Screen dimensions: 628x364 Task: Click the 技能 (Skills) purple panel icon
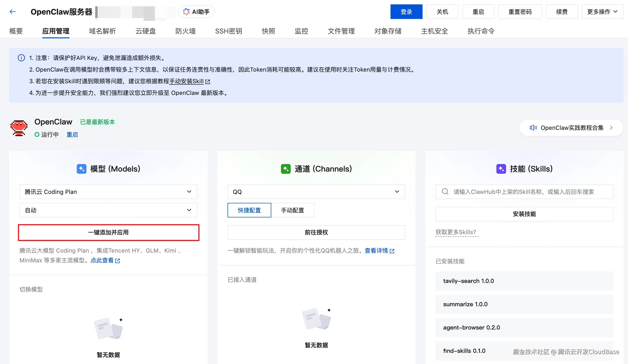pyautogui.click(x=501, y=169)
